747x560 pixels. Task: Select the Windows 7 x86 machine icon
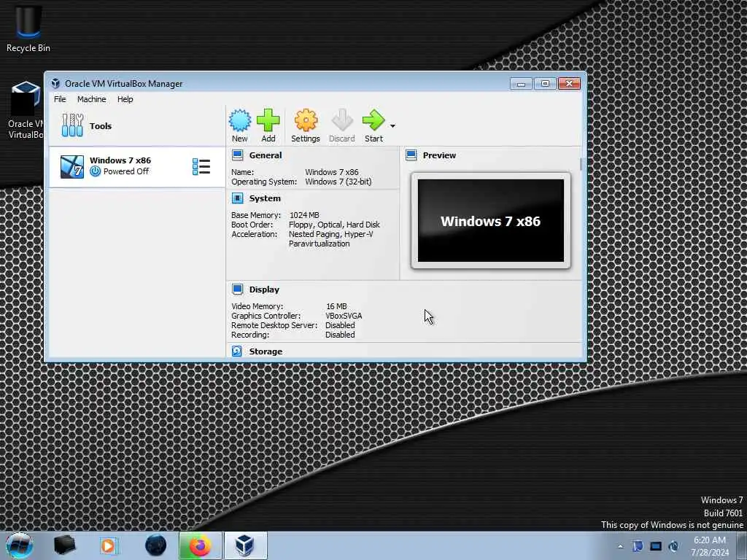coord(72,167)
